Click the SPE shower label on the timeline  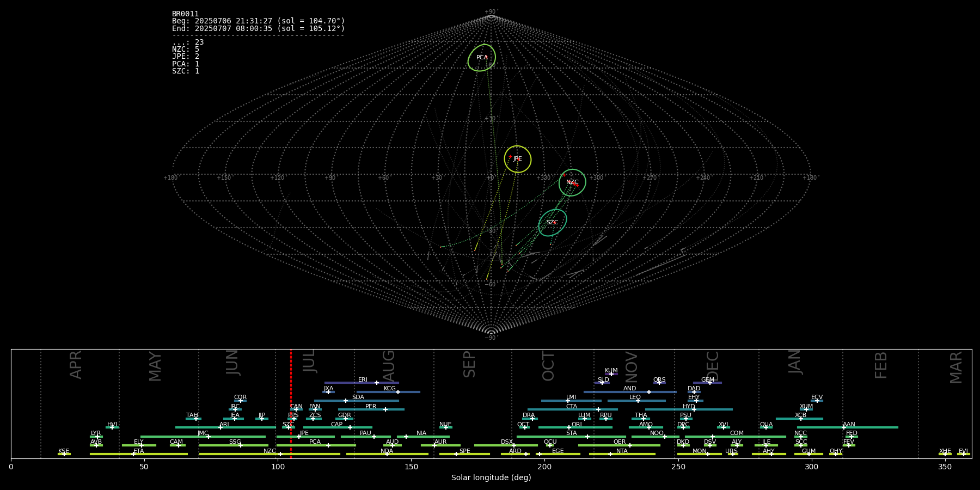[x=464, y=451]
